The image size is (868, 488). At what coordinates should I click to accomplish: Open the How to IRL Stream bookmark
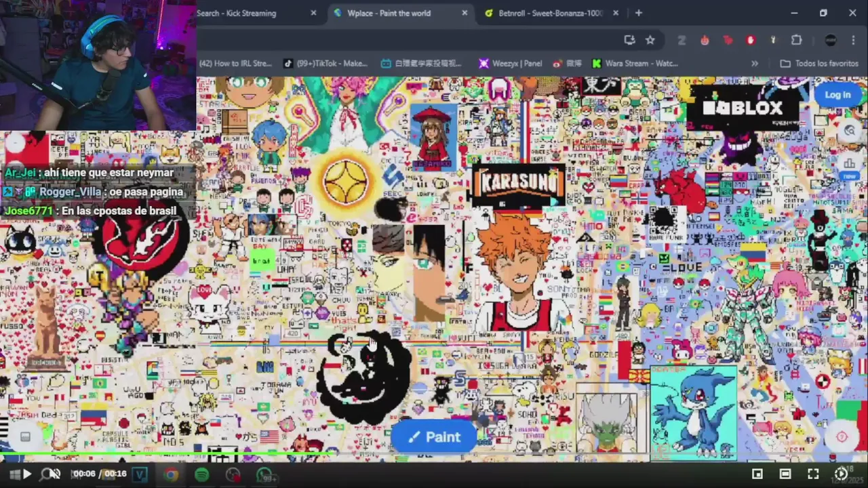pyautogui.click(x=235, y=63)
